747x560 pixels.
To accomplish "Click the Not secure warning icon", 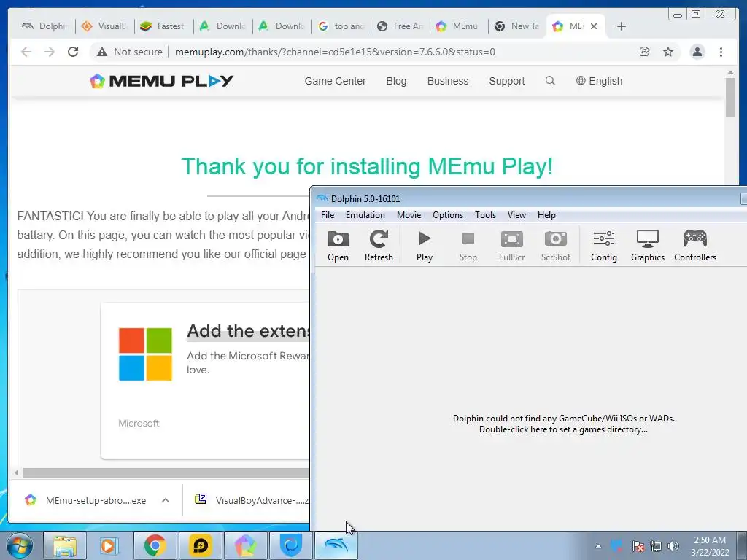I will point(102,52).
